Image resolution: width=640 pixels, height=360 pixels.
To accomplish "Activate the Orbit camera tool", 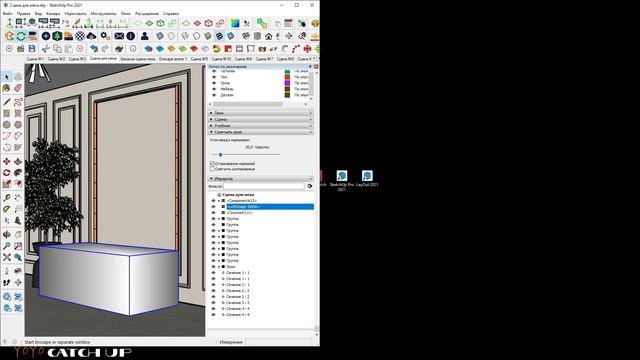I will tap(7, 235).
